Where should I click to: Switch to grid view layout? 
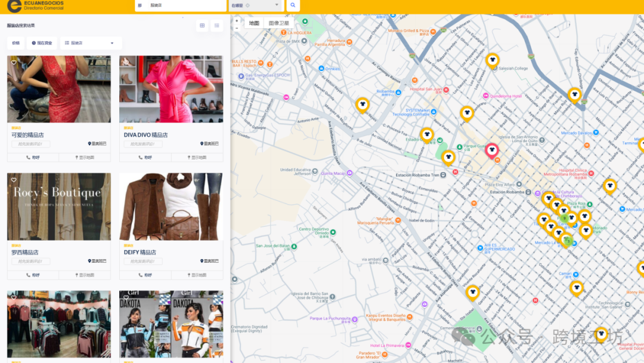[202, 26]
